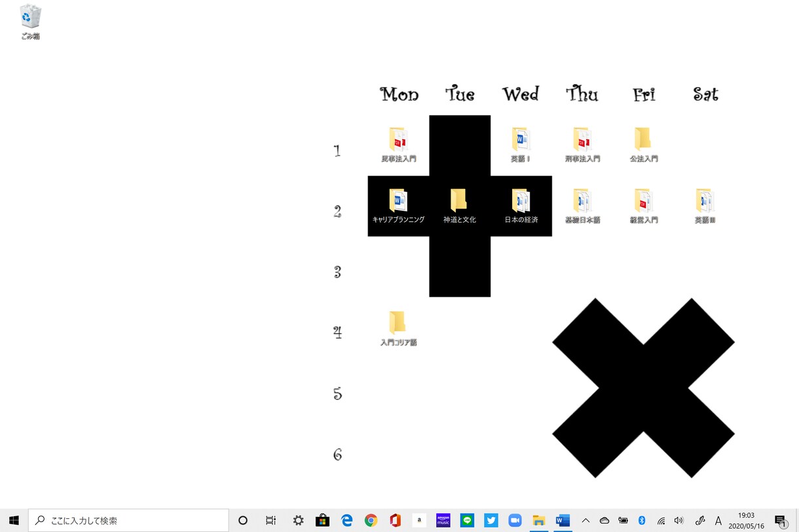Switch to Word in taskbar
Image resolution: width=799 pixels, height=532 pixels.
[563, 520]
